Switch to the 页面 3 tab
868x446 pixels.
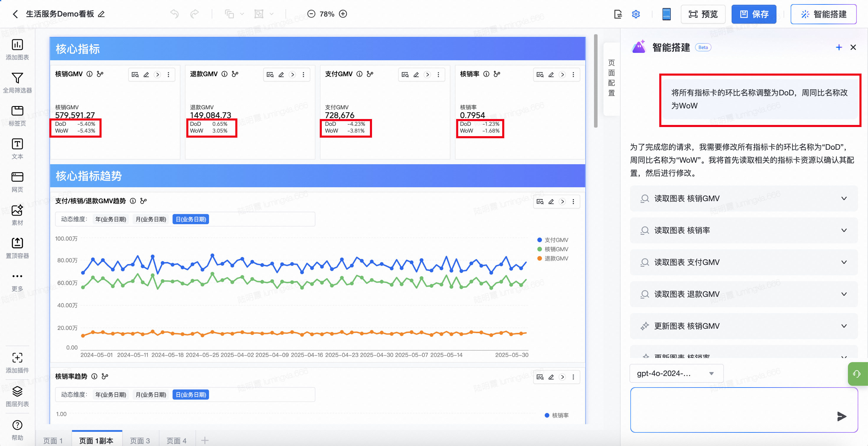140,440
